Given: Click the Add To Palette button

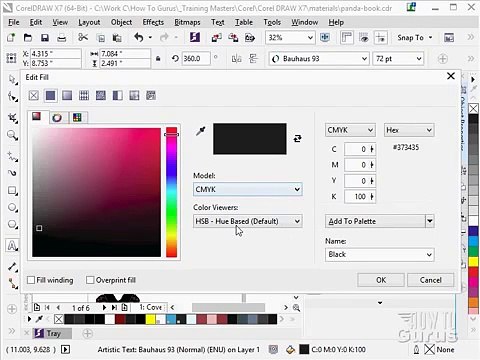Looking at the screenshot, I should (375, 221).
